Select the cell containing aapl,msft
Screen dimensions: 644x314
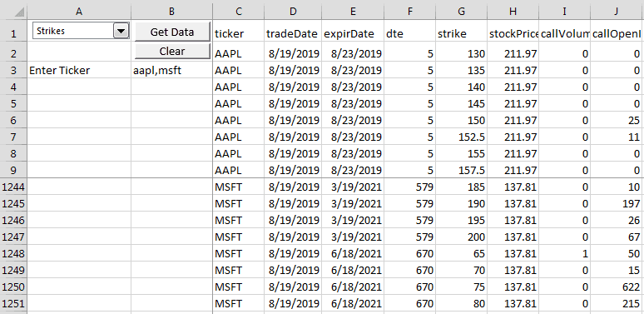[x=171, y=70]
